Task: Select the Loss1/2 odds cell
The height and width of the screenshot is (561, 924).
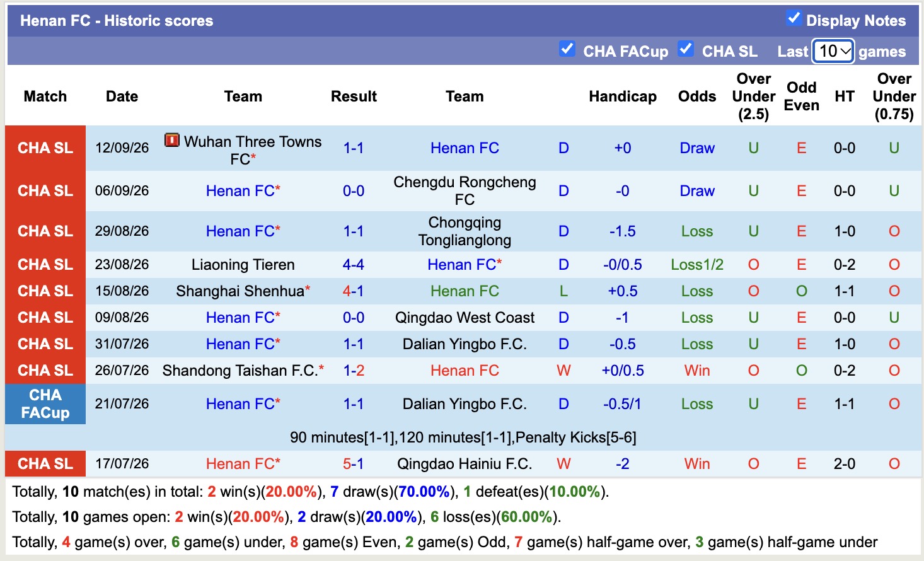Action: tap(697, 265)
